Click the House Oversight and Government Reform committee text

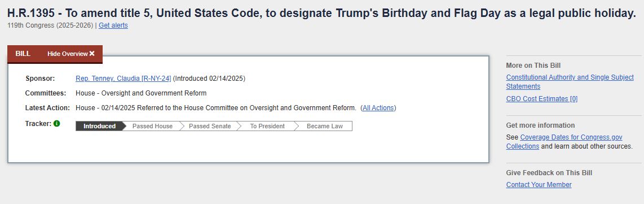[x=141, y=93]
